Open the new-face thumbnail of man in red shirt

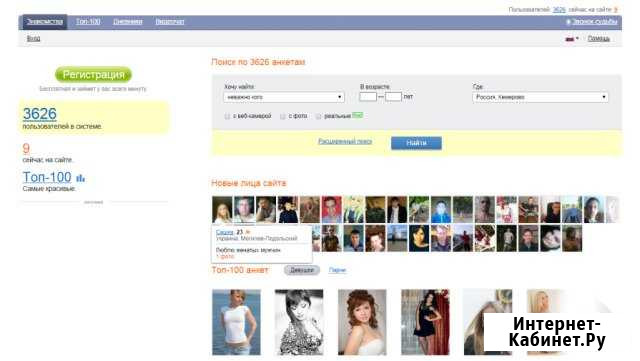click(331, 209)
